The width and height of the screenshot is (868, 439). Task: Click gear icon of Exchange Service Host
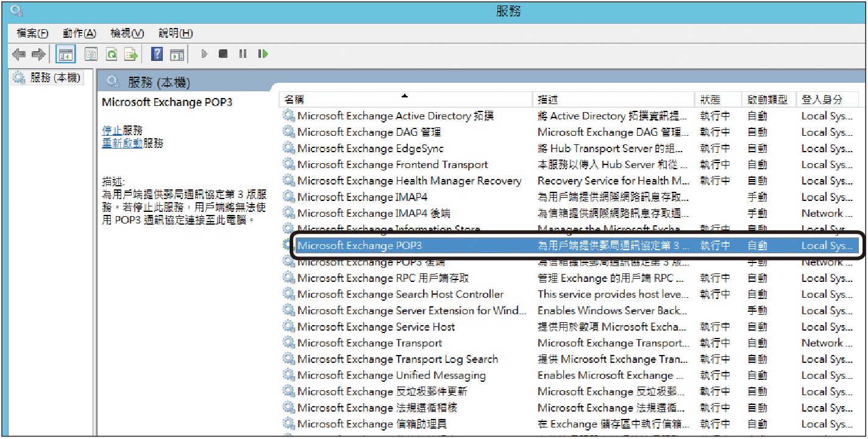pos(288,326)
